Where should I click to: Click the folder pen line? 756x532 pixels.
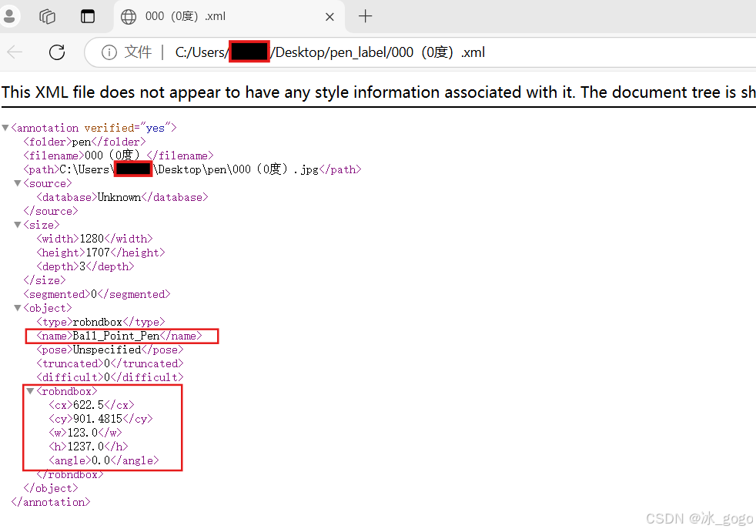tap(85, 142)
